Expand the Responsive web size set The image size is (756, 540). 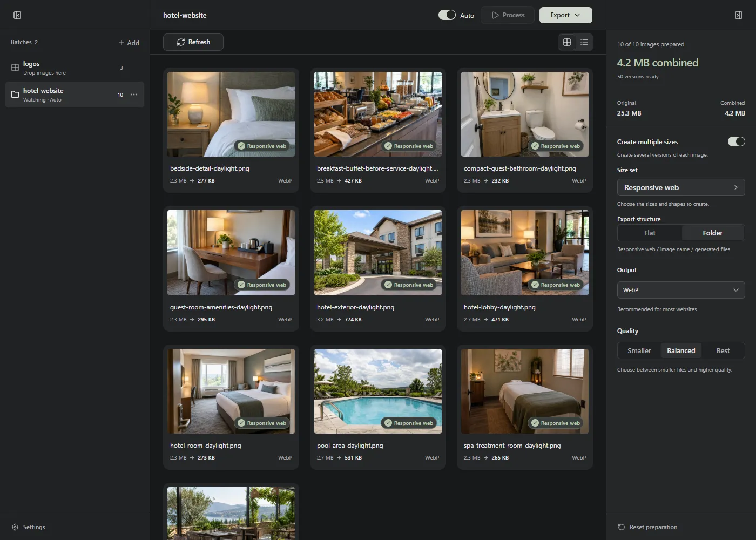click(681, 187)
